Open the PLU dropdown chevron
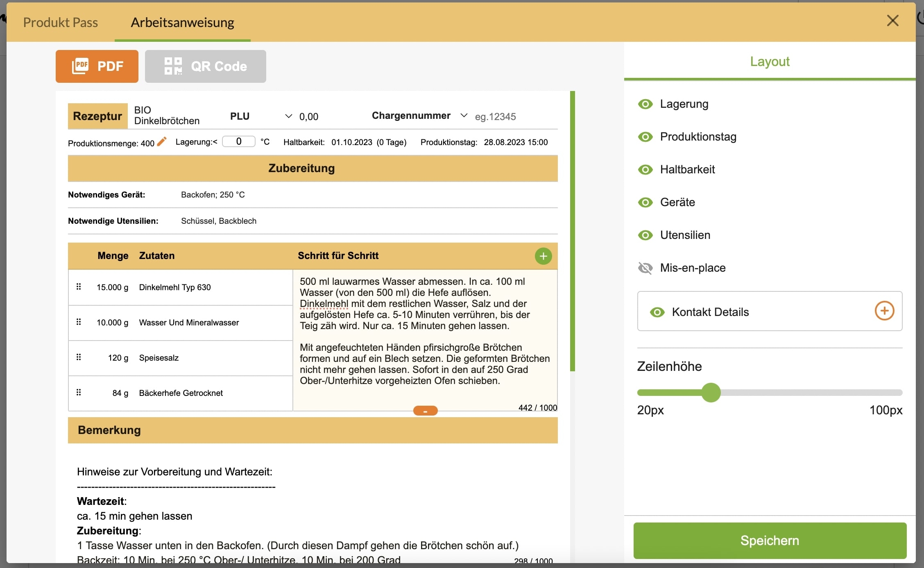This screenshot has height=568, width=924. point(288,116)
